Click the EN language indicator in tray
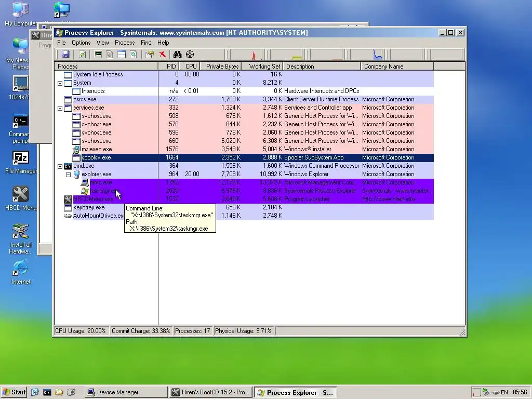 pyautogui.click(x=504, y=392)
